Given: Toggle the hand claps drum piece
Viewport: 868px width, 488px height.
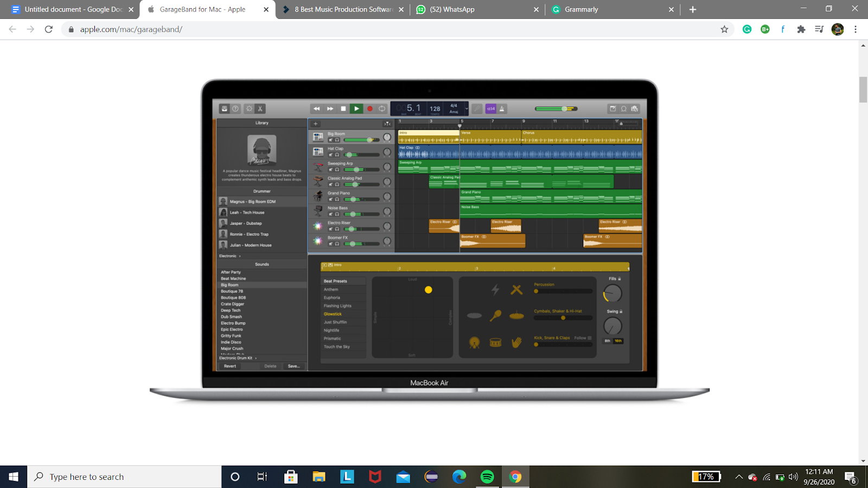Looking at the screenshot, I should [516, 342].
